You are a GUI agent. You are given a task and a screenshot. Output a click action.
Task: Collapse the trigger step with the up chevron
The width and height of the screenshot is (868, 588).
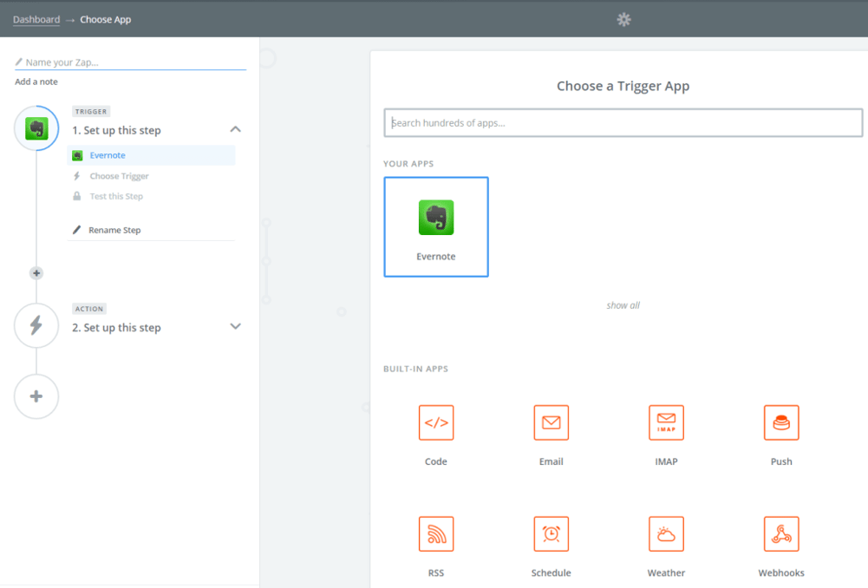click(235, 129)
